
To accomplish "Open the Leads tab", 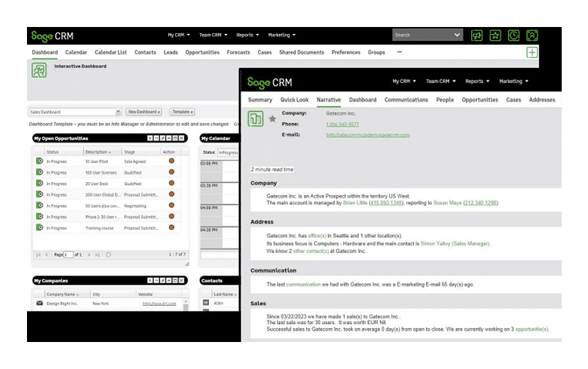I will pyautogui.click(x=171, y=53).
